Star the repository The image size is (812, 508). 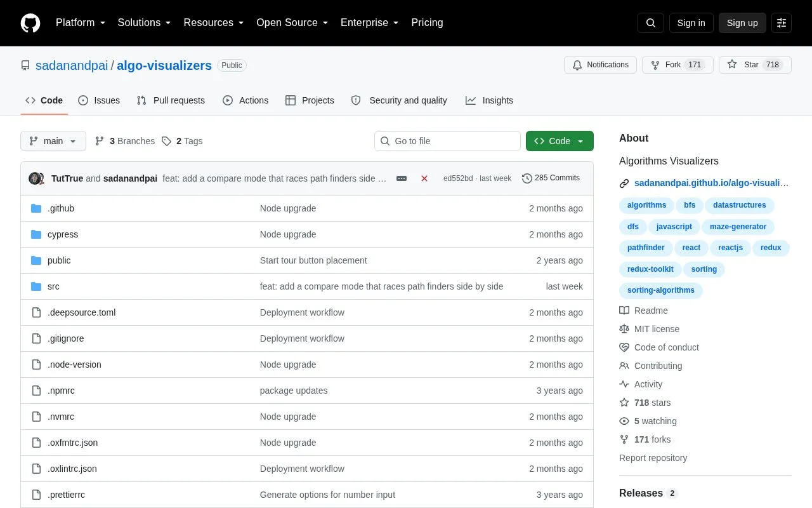pos(755,65)
